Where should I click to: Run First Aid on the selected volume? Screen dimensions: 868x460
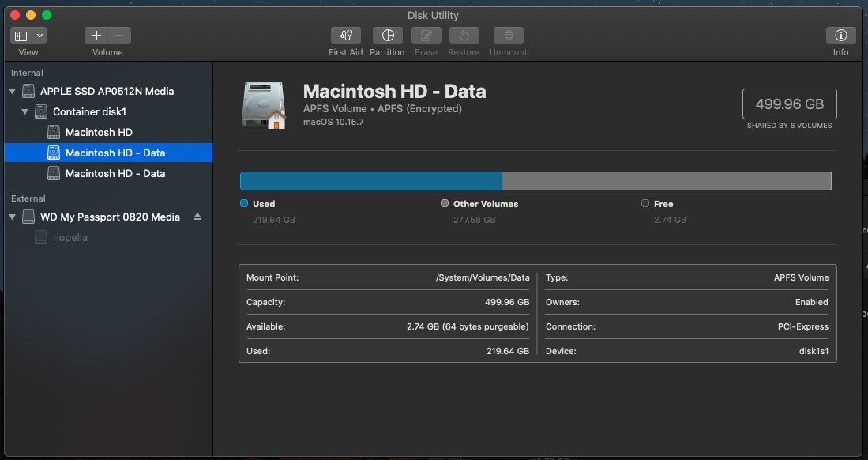(346, 36)
